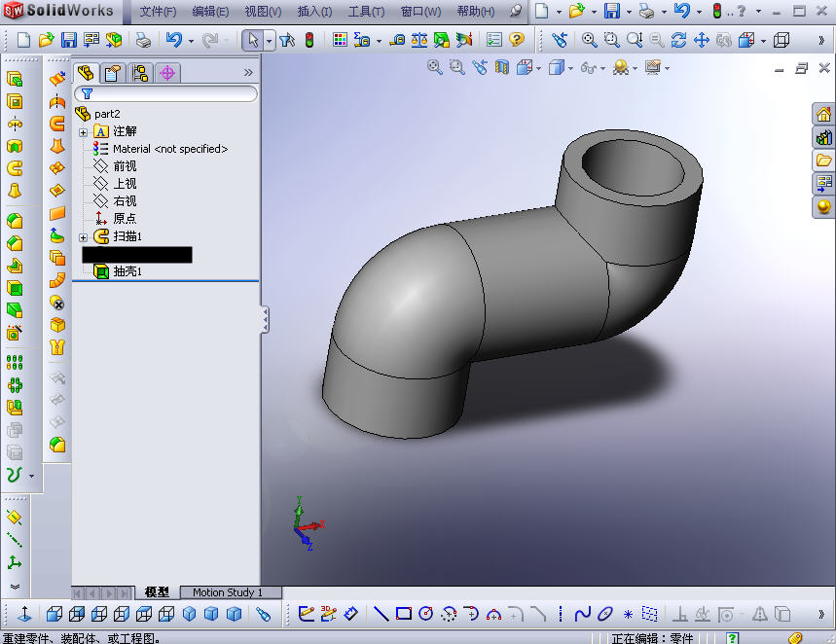
Task: Click the Normal To view icon in bottom toolbar
Action: point(24,614)
